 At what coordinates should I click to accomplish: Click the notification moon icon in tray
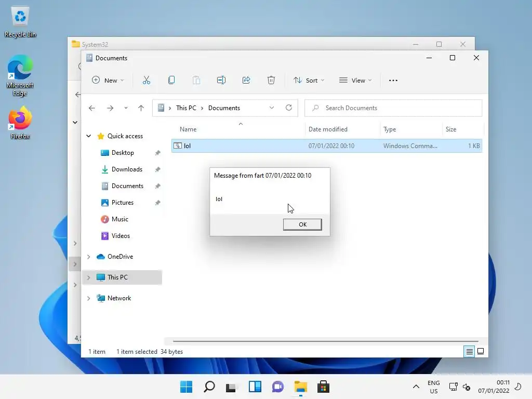[x=518, y=387]
